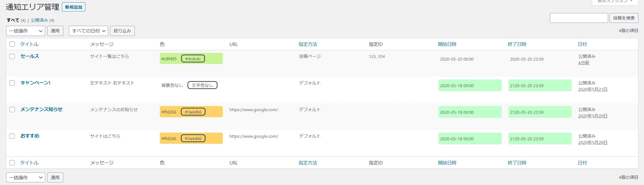
Task: Click the 背景色なし text
Action: point(172,85)
